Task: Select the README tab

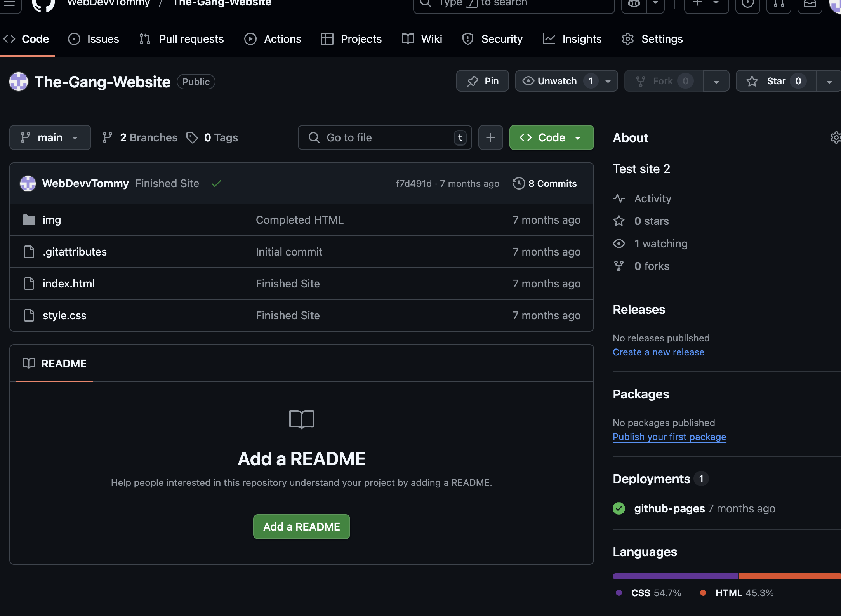Action: click(x=54, y=364)
